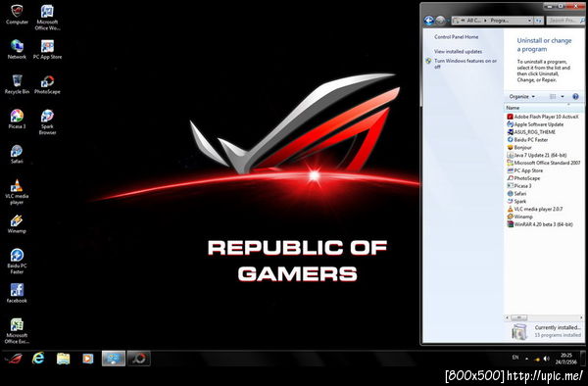Select Baidu PC Faster in program list
588x386 pixels.
527,140
